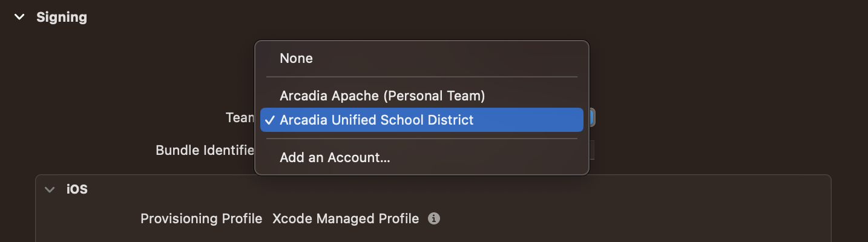Viewport: 868px width, 242px height.
Task: Click the Signing section heading
Action: click(62, 17)
